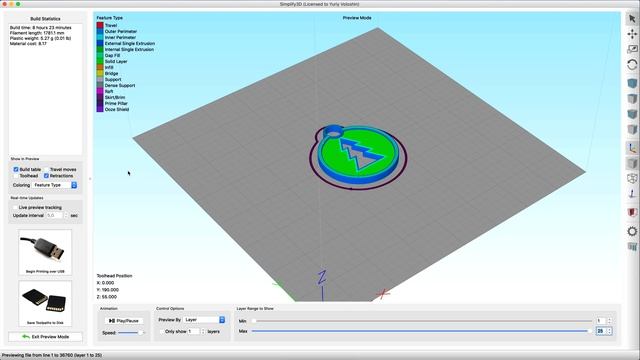Click the Toolhead Position Z: 55.000 value
Image resolution: width=640 pixels, height=360 pixels.
pyautogui.click(x=107, y=297)
